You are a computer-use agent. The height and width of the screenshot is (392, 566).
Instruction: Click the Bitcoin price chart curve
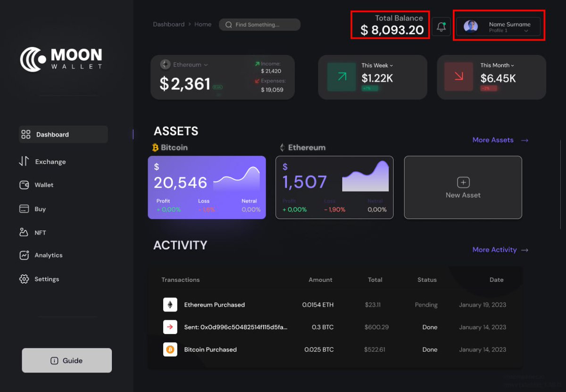(x=236, y=177)
